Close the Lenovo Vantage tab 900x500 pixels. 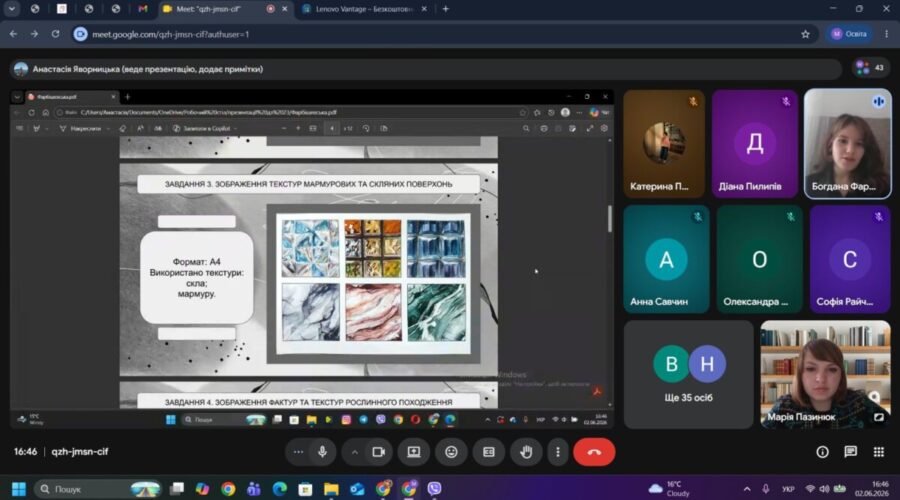point(424,9)
